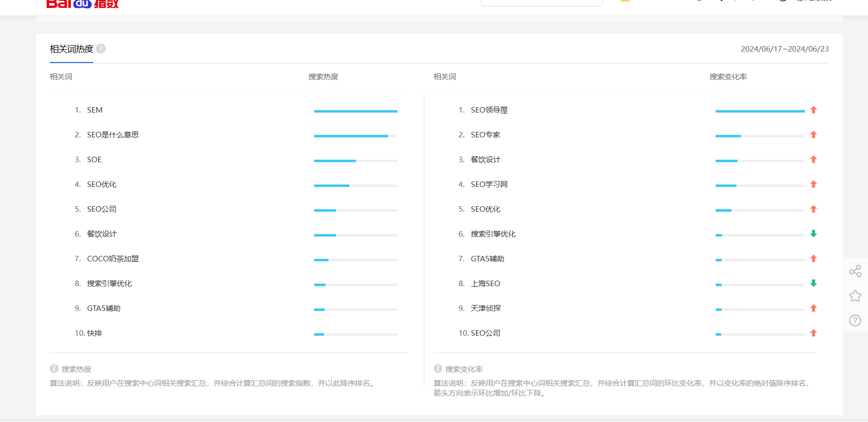Open the related word COCO奶茶加盟

113,259
